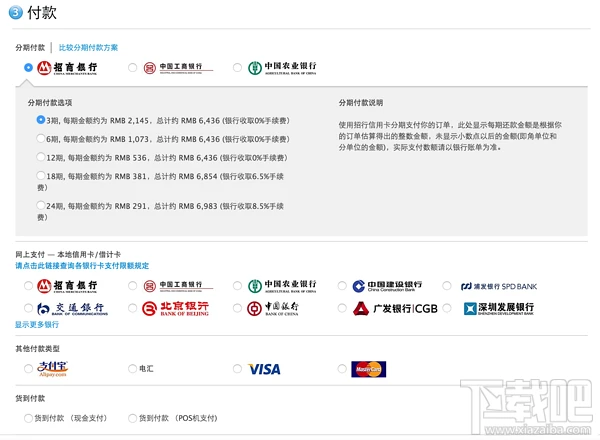This screenshot has width=600, height=440.
Task: Select 电汇 wire transfer radio button
Action: (132, 369)
